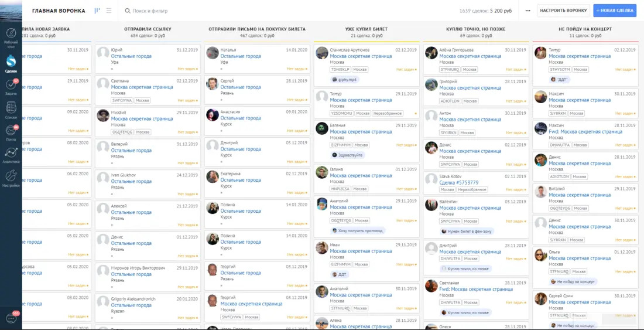This screenshot has width=644, height=330.
Task: Click Отправили ссылку column header
Action: click(148, 29)
